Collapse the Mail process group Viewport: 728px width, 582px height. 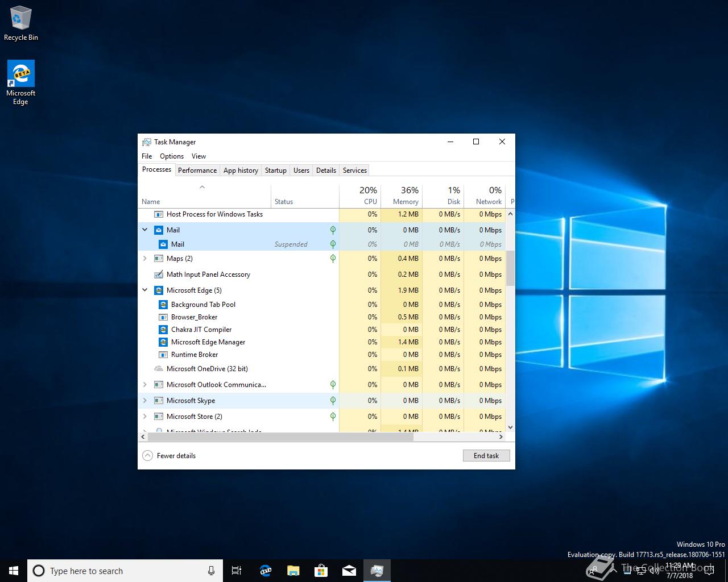click(144, 230)
